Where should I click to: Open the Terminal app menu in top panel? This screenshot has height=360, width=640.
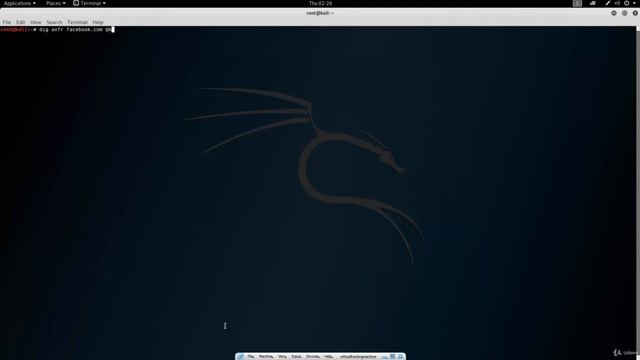[89, 3]
